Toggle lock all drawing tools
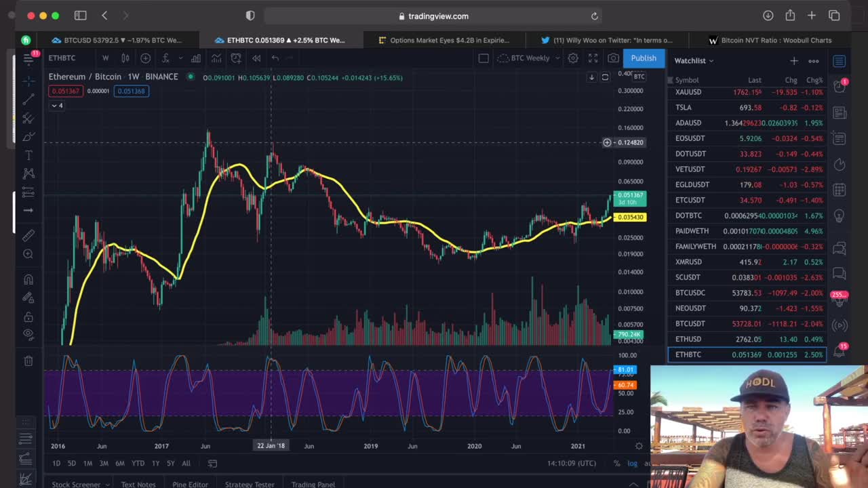The image size is (868, 488). [x=28, y=317]
